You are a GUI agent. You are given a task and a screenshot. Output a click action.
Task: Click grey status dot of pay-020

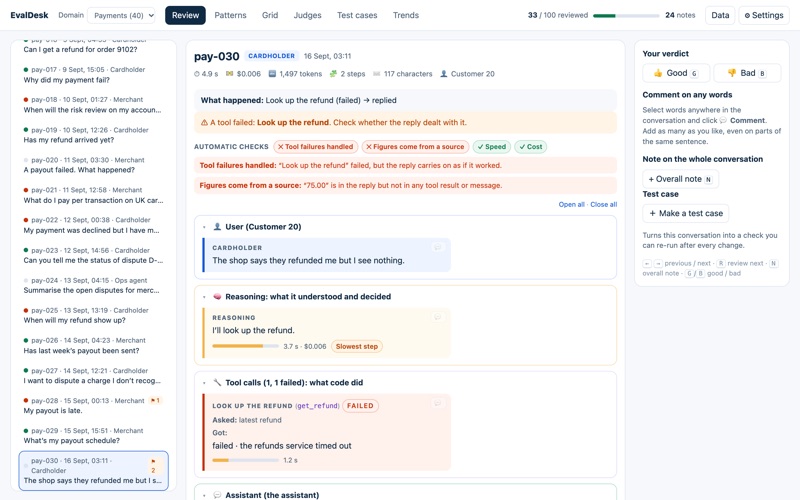[x=26, y=160]
